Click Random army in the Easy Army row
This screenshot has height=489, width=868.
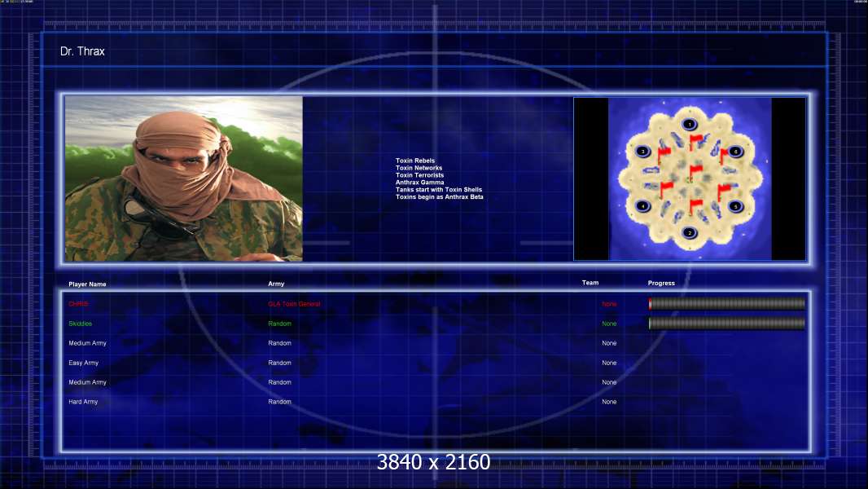coord(279,363)
